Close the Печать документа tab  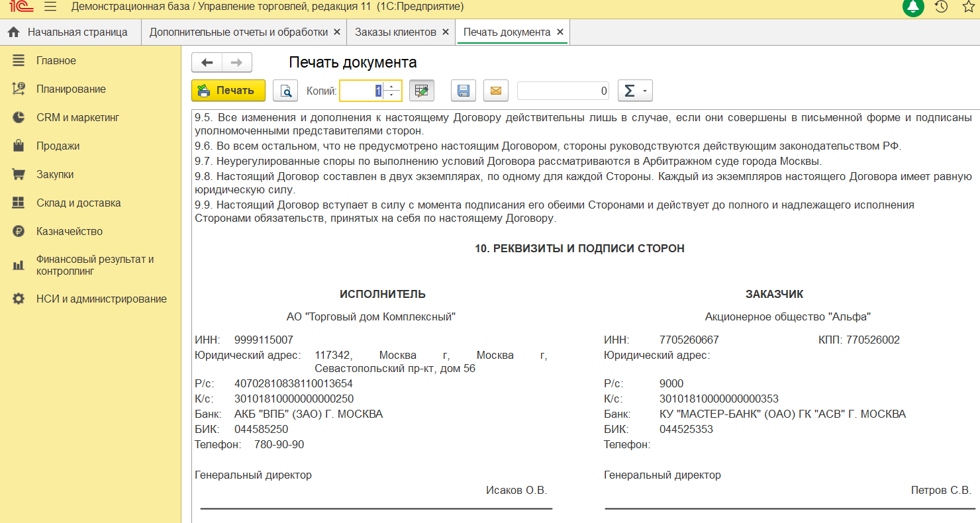pyautogui.click(x=560, y=32)
